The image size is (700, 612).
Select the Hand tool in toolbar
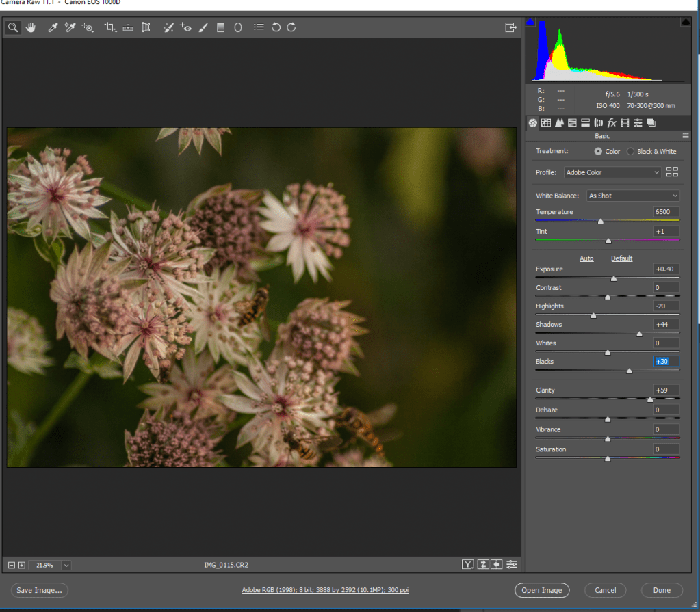pyautogui.click(x=31, y=27)
